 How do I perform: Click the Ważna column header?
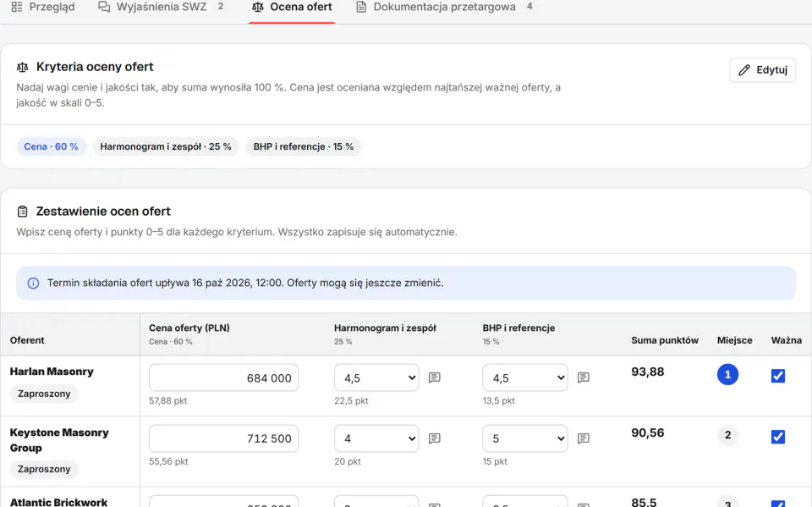pos(786,340)
